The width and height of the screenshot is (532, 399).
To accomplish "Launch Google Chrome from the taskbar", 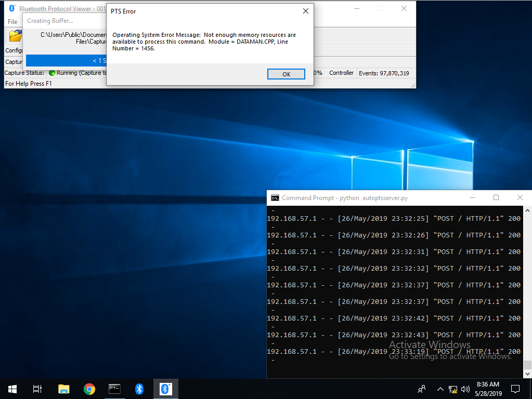I will (x=89, y=389).
